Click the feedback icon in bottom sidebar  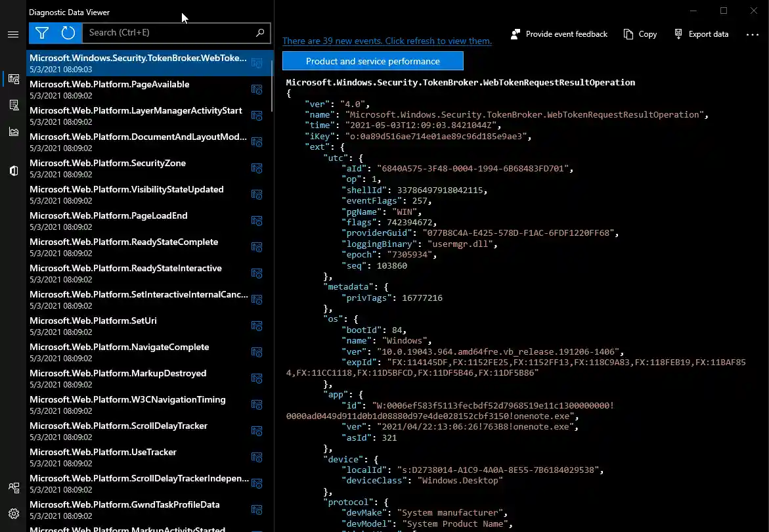tap(13, 487)
